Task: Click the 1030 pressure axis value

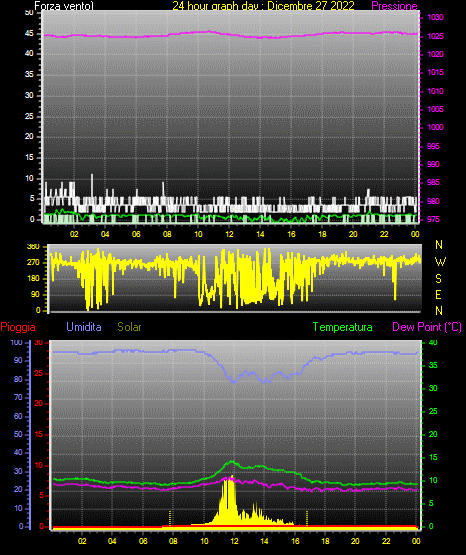Action: pos(435,17)
